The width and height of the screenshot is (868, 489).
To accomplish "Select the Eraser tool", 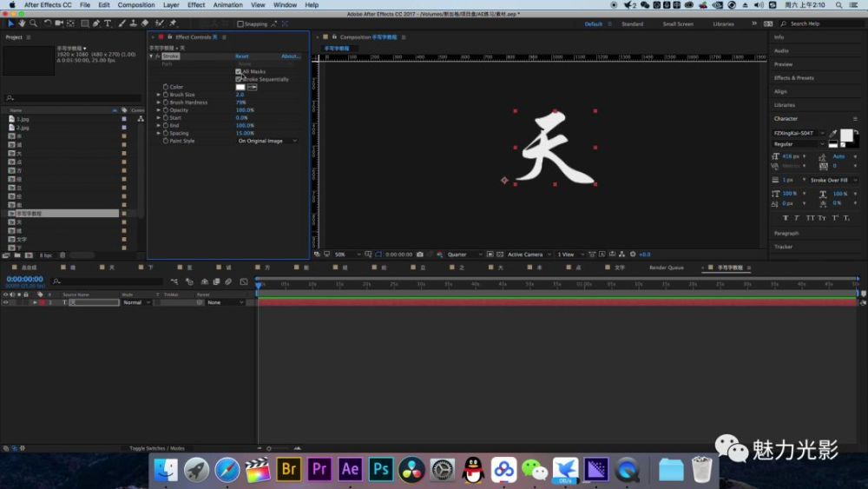I will (x=145, y=23).
